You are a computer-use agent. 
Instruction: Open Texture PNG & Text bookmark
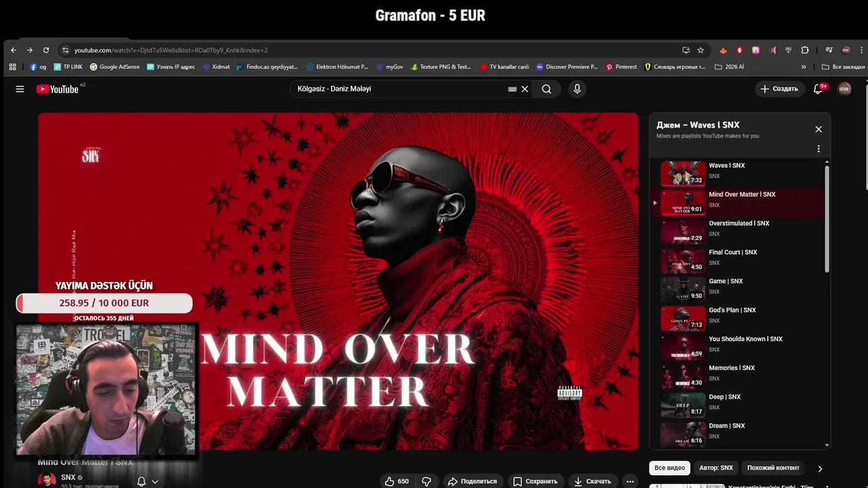(x=440, y=67)
